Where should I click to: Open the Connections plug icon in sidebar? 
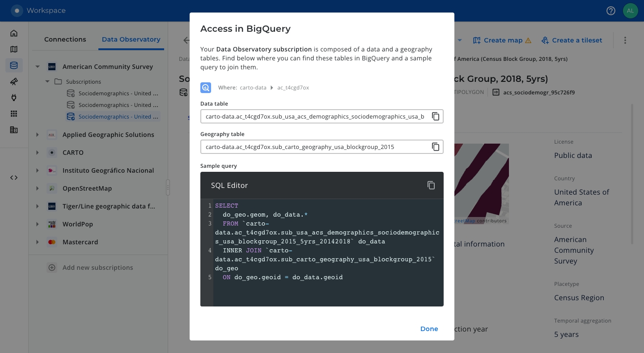tap(14, 98)
